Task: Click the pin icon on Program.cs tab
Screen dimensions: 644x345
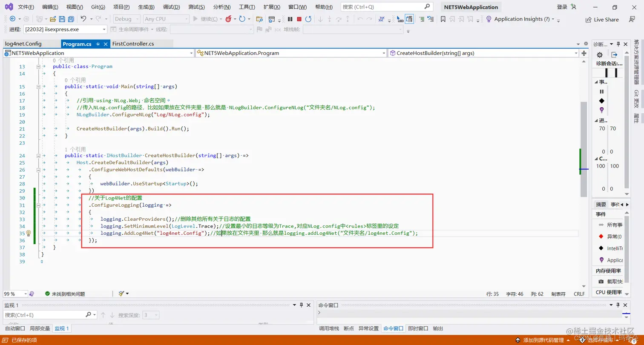Action: (x=98, y=44)
